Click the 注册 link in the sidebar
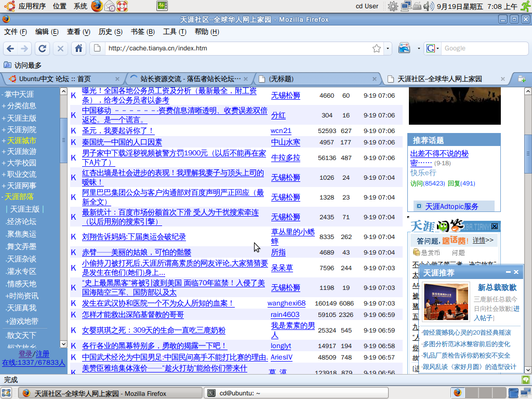The height and width of the screenshot is (399, 532). tap(43, 354)
